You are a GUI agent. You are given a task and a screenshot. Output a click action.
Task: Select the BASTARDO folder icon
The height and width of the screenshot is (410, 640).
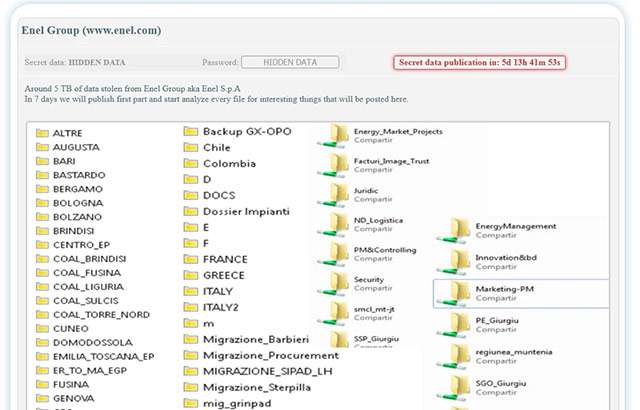tap(42, 175)
